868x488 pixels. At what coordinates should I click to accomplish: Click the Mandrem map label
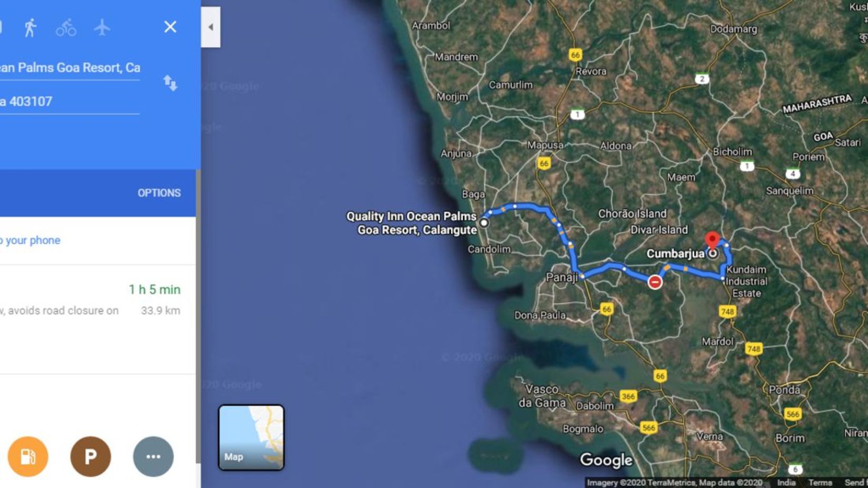tap(456, 57)
